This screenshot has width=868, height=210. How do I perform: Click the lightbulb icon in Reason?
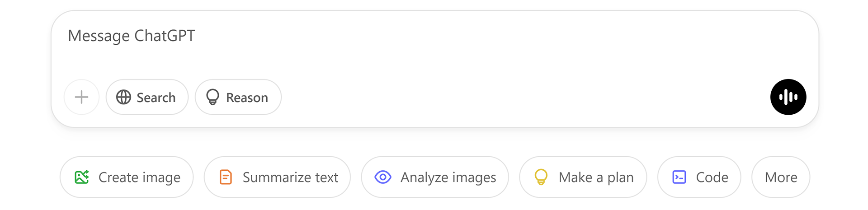click(x=212, y=97)
